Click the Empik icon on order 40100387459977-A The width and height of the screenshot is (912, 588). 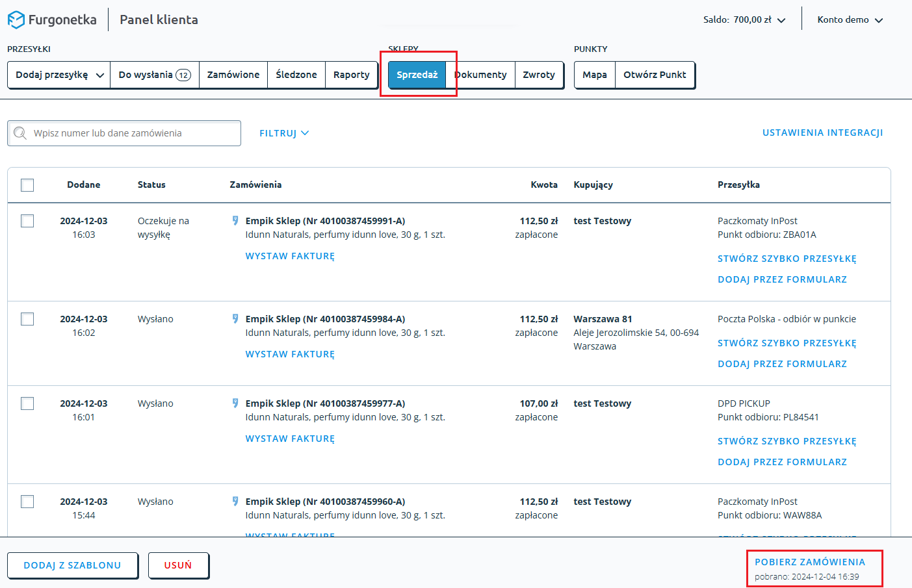[x=235, y=403]
